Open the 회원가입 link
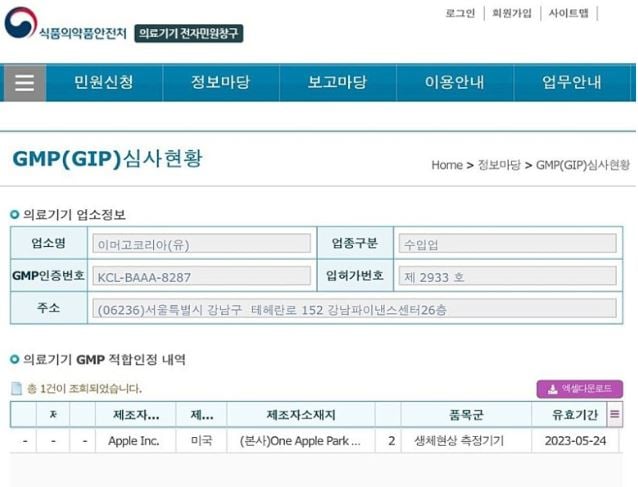The width and height of the screenshot is (638, 487). pos(512,13)
